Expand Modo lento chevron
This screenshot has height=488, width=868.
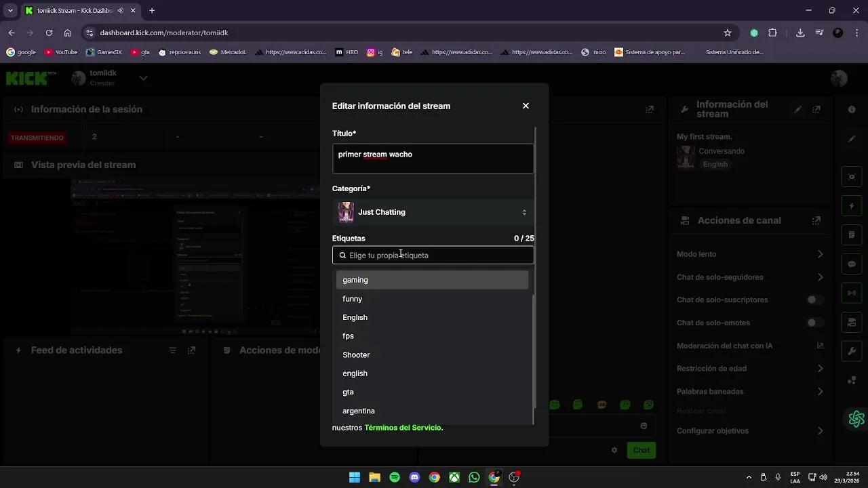pyautogui.click(x=820, y=254)
